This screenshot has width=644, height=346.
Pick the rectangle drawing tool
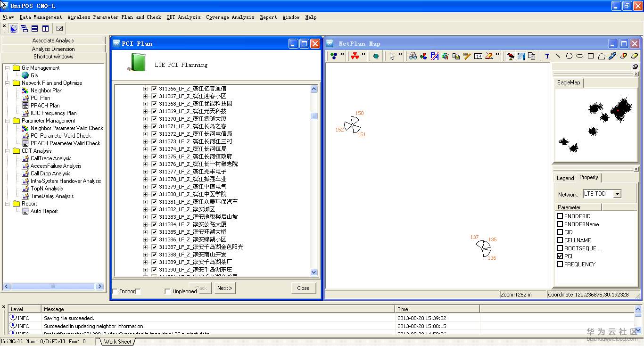[591, 56]
